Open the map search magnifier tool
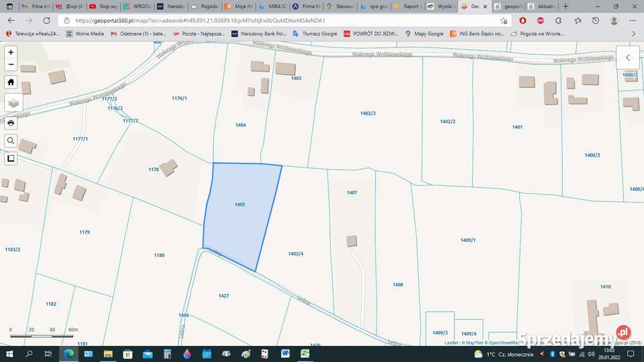644x362 pixels. [x=11, y=141]
